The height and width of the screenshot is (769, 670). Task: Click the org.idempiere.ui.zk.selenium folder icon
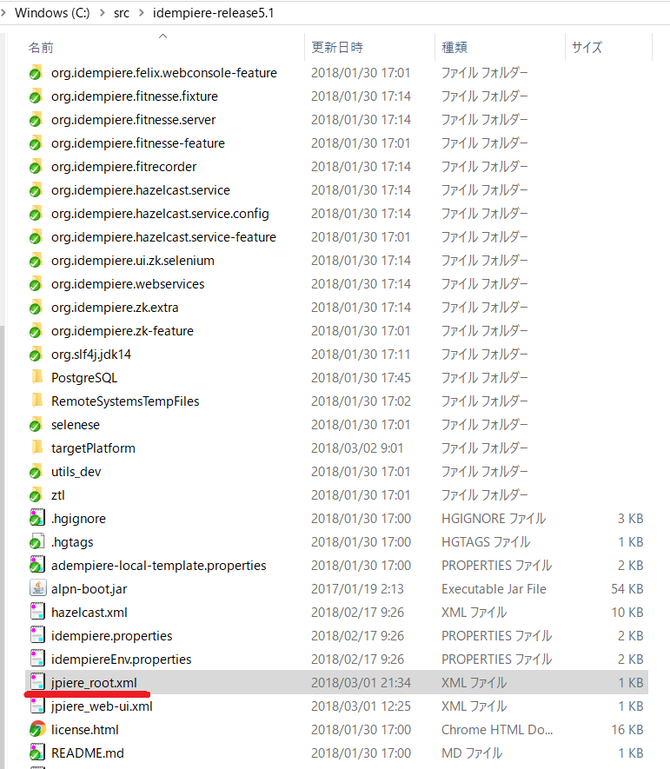tap(36, 261)
